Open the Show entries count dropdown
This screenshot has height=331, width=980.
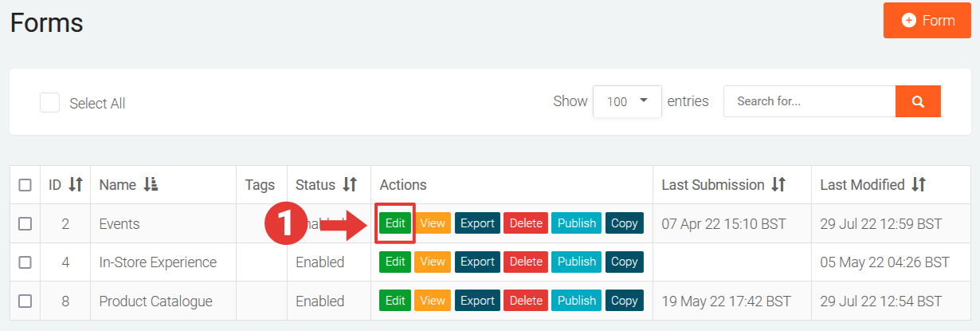point(627,101)
